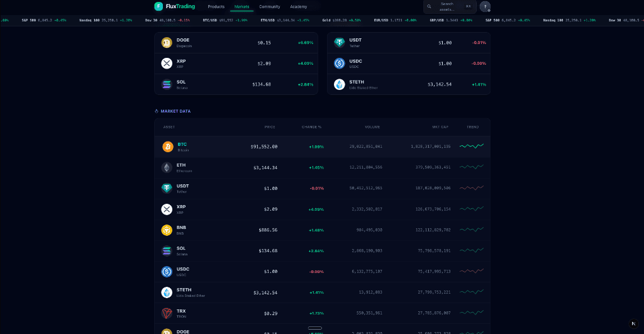
Task: Click the Solana icon in market table
Action: coord(167,251)
